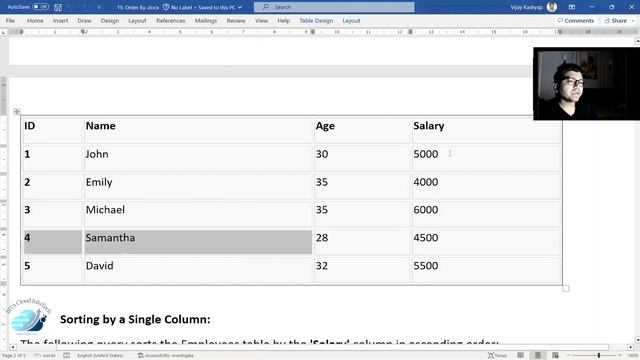Click vertical scrollbar down arrow

click(637, 340)
